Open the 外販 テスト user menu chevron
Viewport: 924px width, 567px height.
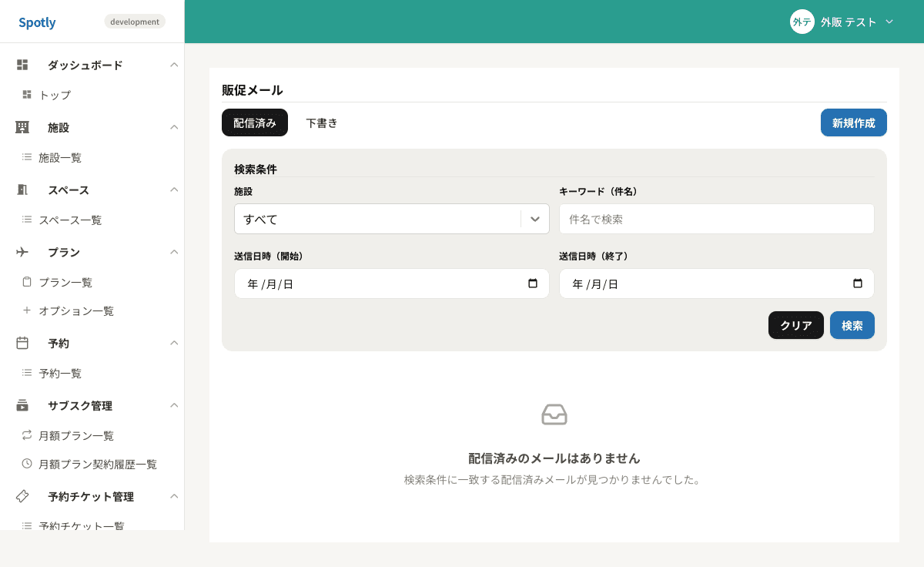(x=889, y=22)
